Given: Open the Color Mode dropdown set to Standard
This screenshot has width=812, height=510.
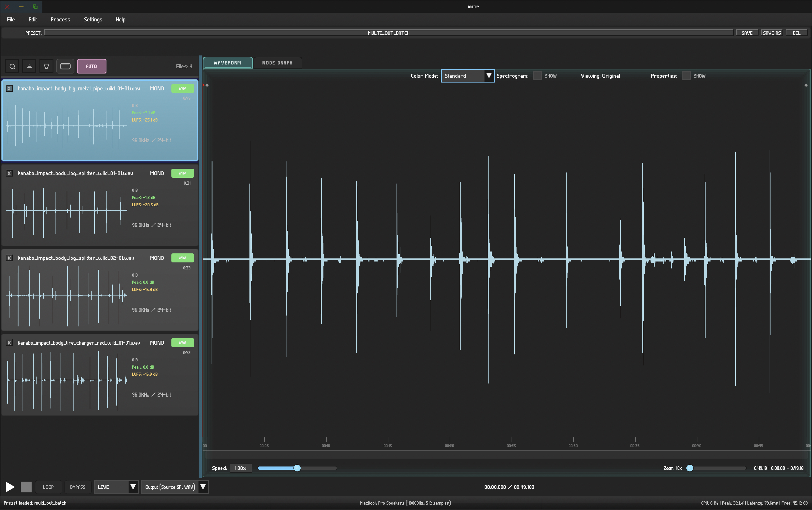Looking at the screenshot, I should (x=467, y=76).
